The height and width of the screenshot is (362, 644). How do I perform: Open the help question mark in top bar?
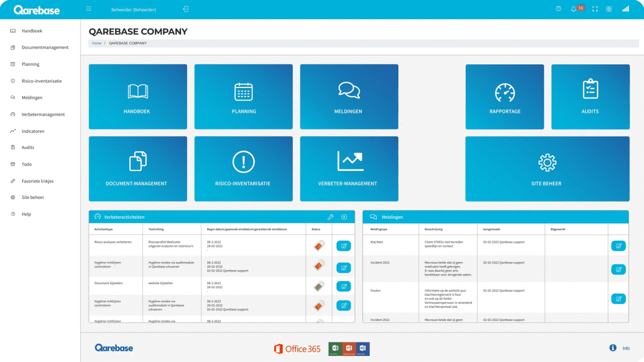(x=558, y=9)
